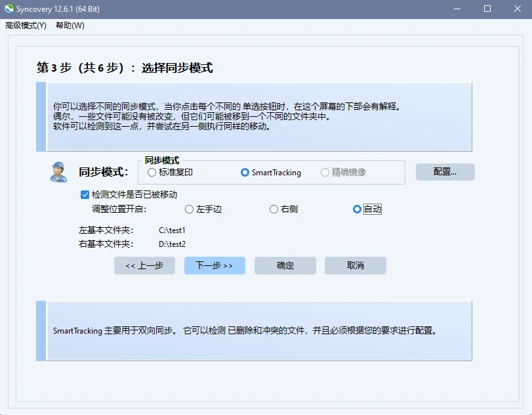
Task: Maximize the Syncovery window
Action: (487, 9)
